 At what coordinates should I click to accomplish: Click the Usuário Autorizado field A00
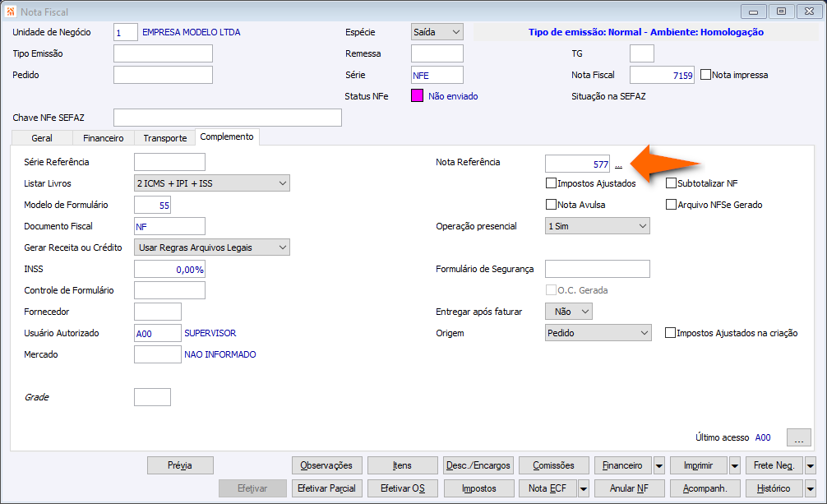coord(157,333)
